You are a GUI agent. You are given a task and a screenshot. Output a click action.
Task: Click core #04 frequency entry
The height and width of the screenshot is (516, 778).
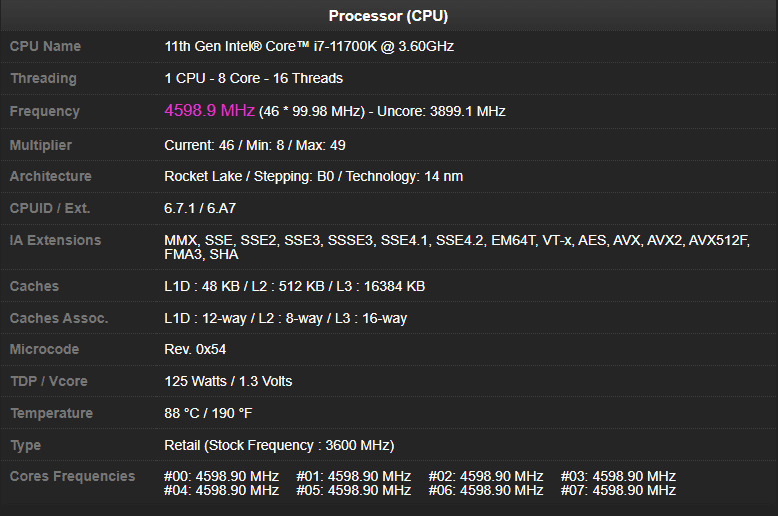221,491
